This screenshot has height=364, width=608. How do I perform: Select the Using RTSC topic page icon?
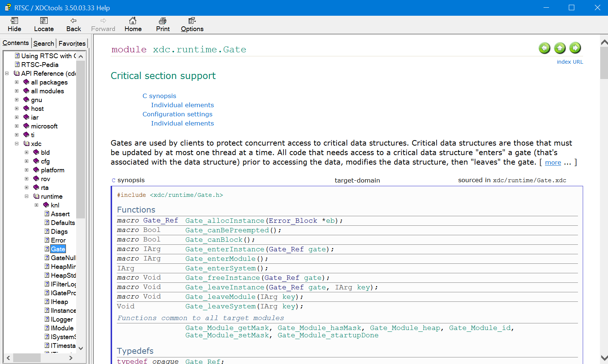point(17,56)
